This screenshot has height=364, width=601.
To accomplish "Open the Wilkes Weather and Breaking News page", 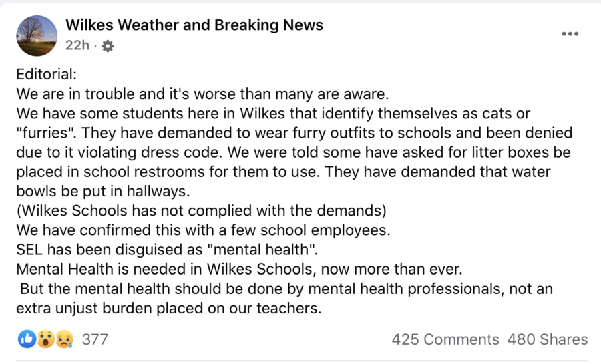I will pos(194,25).
